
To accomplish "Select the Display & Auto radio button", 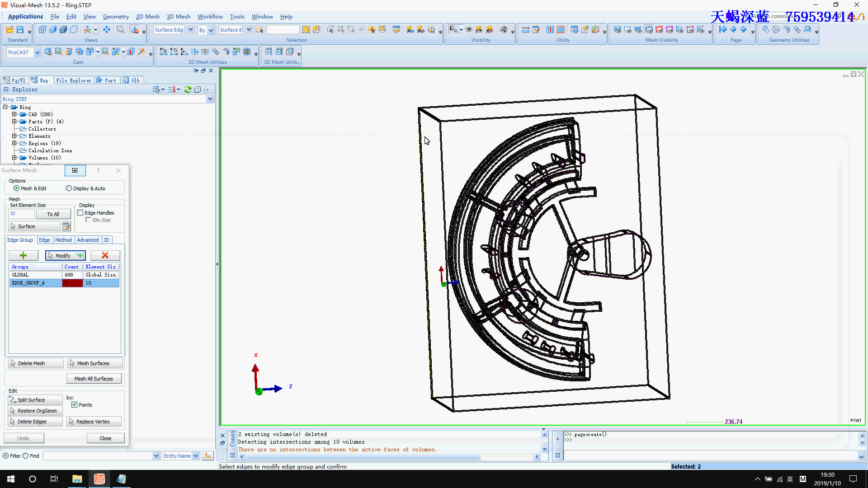I will click(x=69, y=188).
